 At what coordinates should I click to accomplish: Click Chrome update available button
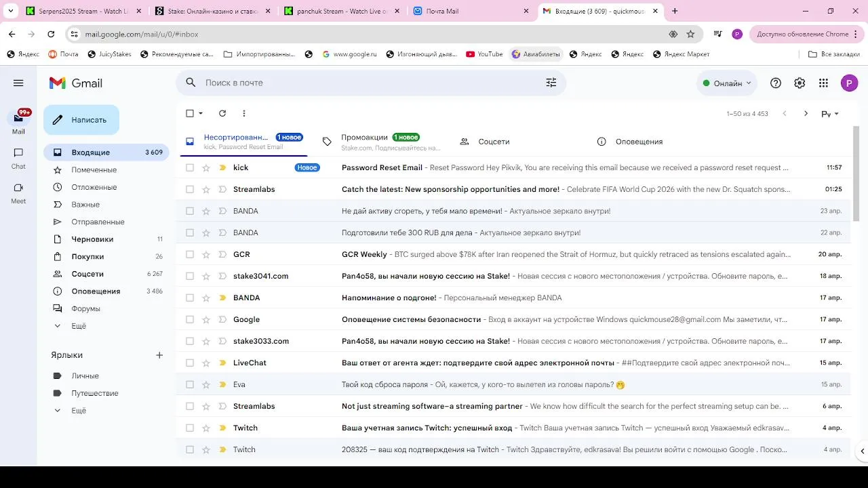[806, 34]
